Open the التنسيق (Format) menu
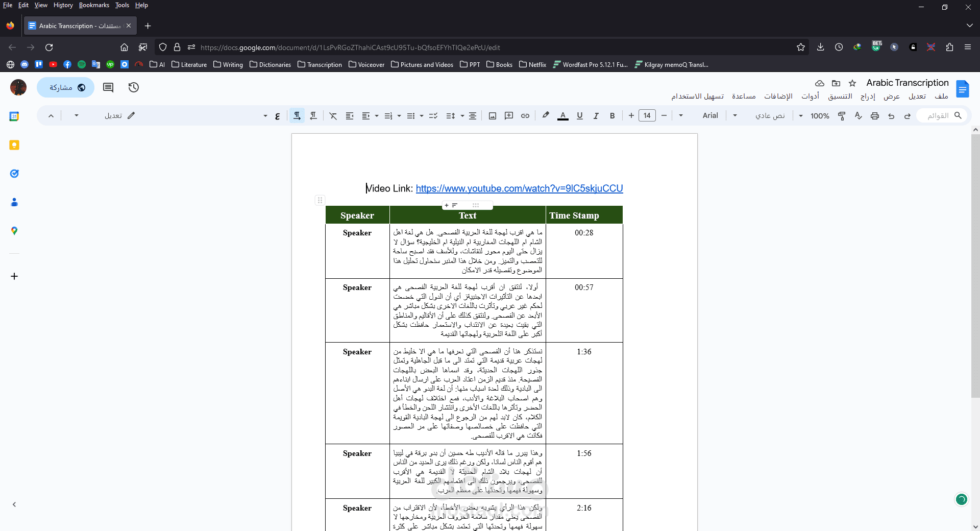 pos(840,96)
